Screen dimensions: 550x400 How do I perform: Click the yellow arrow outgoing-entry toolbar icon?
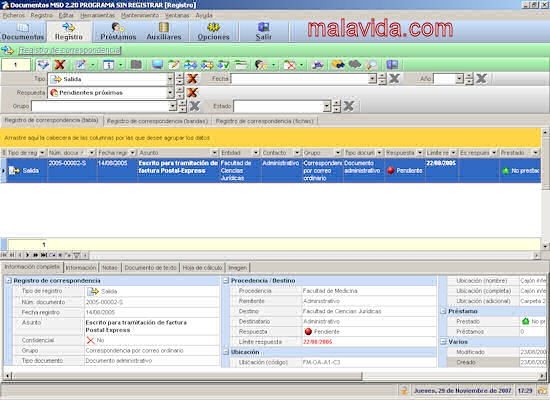207,65
